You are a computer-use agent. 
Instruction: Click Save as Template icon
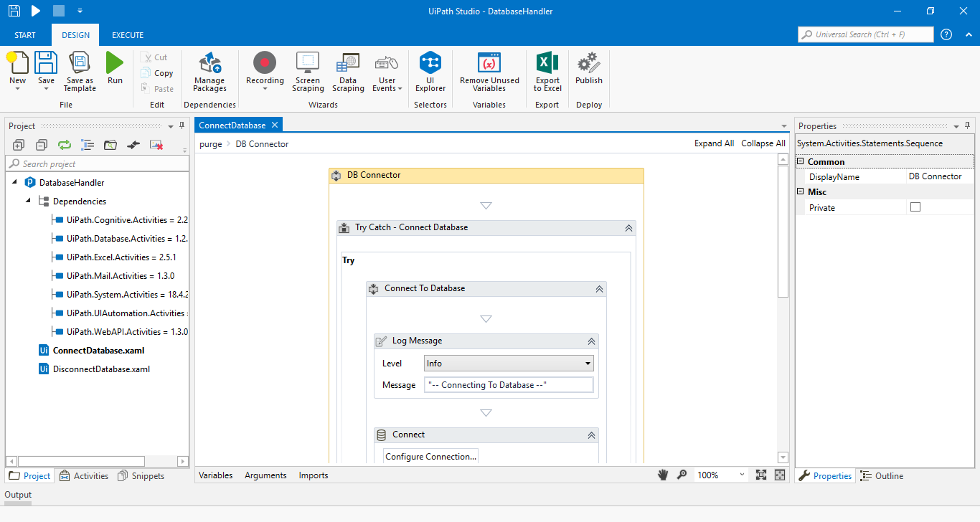click(x=80, y=63)
